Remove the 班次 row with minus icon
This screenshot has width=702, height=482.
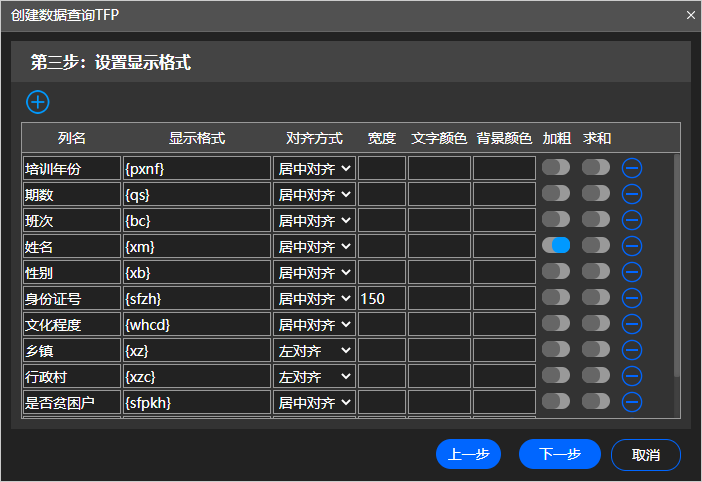click(632, 220)
